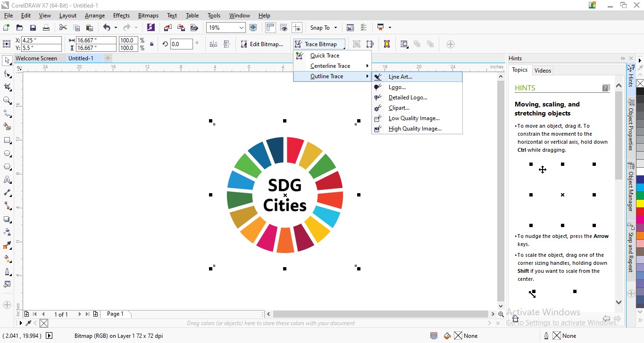The height and width of the screenshot is (343, 644).
Task: Choose the Polygon tool
Action: 7,167
